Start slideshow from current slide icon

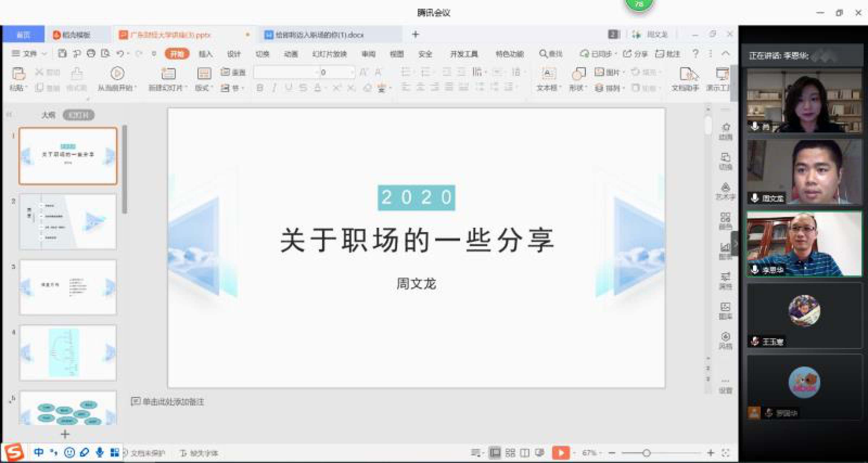click(x=117, y=74)
